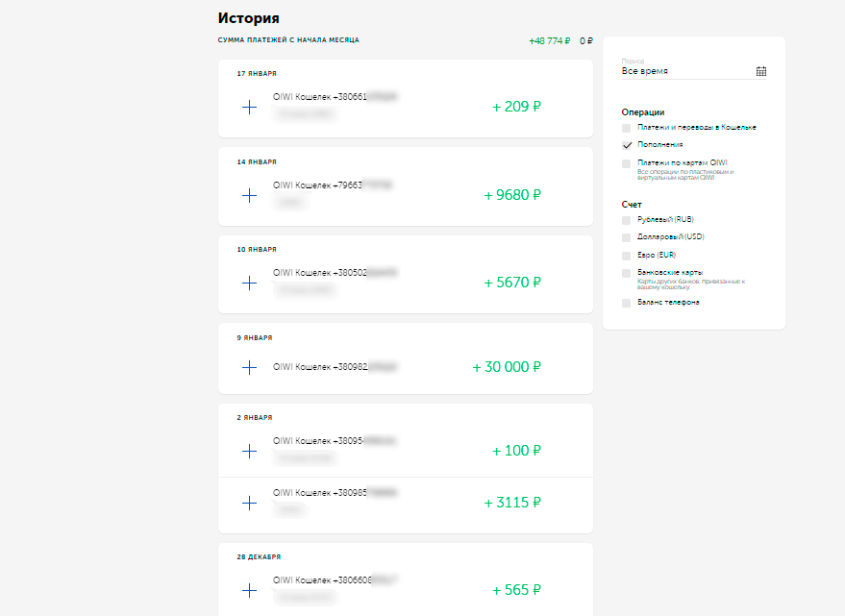Click the '+ 565 ₽' amount
The height and width of the screenshot is (616, 845).
(516, 590)
